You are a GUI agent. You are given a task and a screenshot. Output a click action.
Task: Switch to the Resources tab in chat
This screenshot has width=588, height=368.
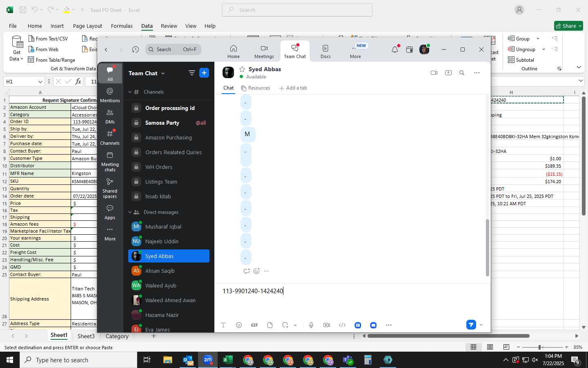255,88
